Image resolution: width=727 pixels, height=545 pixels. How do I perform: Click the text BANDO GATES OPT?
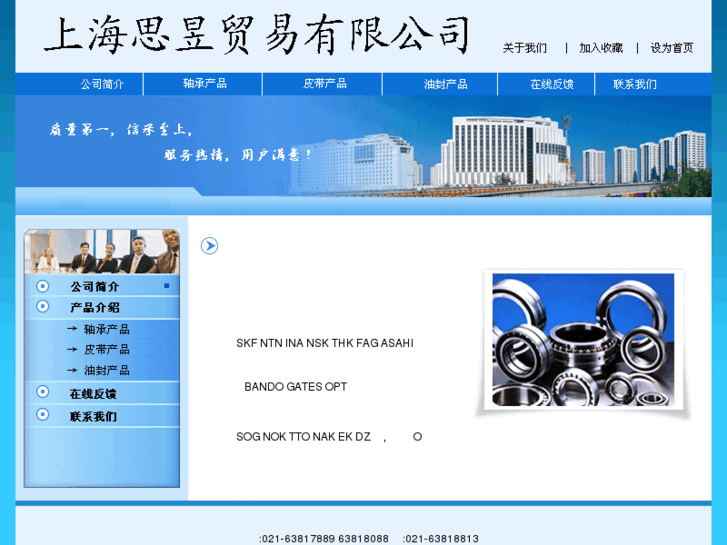click(295, 386)
